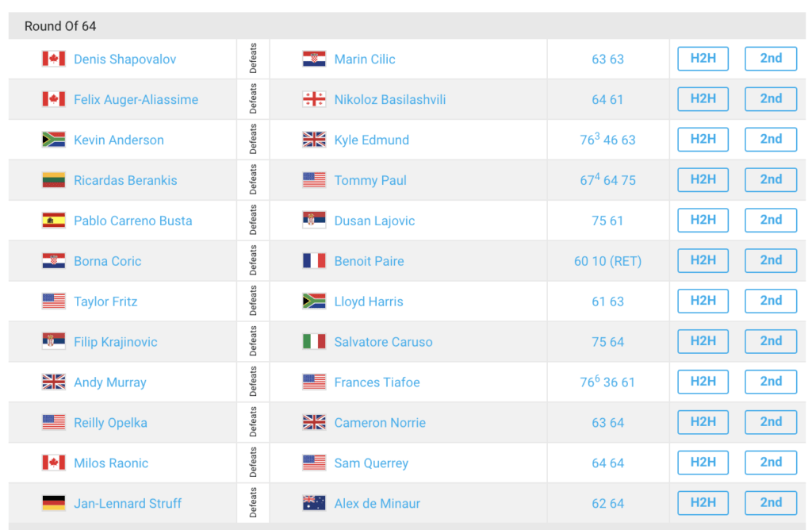Click the 2nd button in Taylor Fritz row
812x530 pixels.
click(771, 301)
